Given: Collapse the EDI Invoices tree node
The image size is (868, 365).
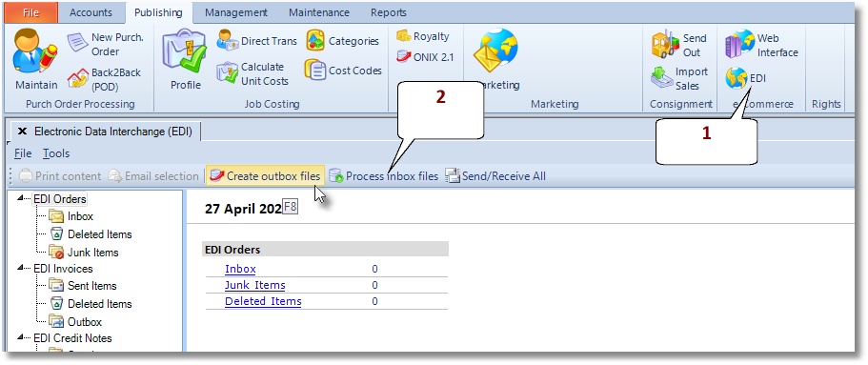Looking at the screenshot, I should (x=20, y=268).
